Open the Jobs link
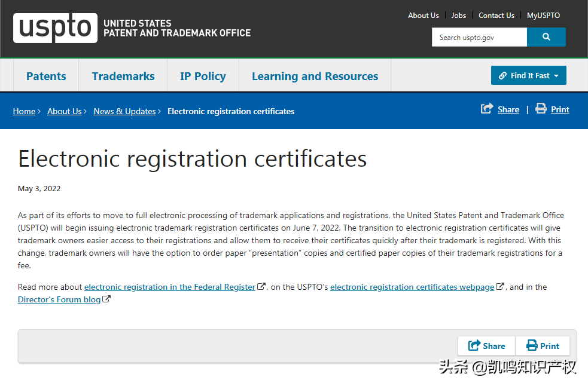The width and height of the screenshot is (588, 386). click(x=459, y=16)
